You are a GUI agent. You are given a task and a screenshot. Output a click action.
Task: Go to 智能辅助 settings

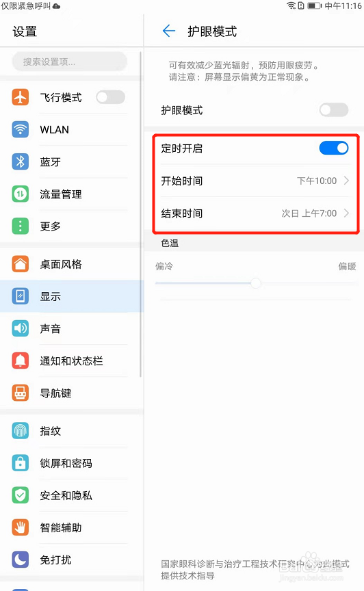pos(72,527)
